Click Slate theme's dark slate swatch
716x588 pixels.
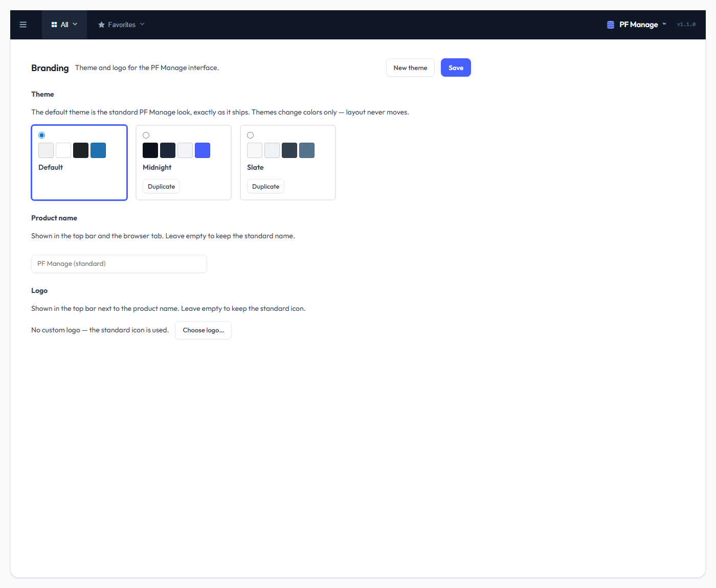[289, 150]
